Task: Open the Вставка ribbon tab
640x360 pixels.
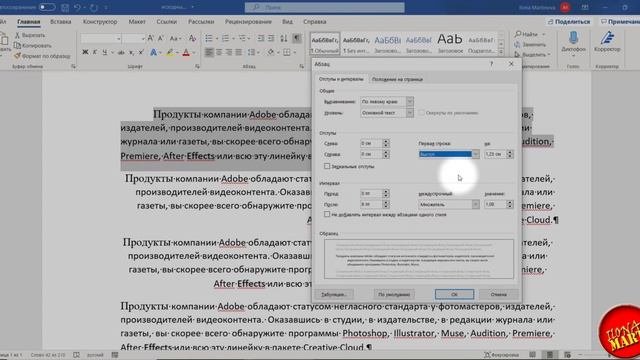Action: coord(60,22)
